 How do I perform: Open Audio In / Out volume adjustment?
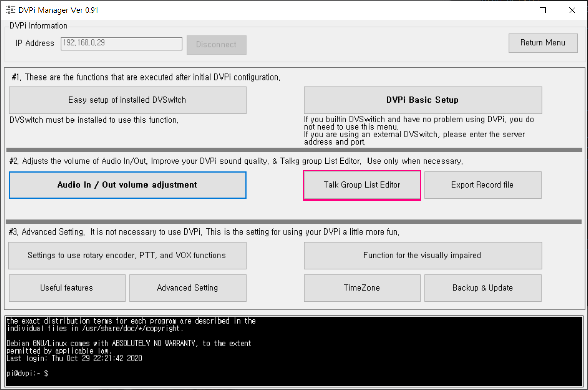(x=127, y=185)
